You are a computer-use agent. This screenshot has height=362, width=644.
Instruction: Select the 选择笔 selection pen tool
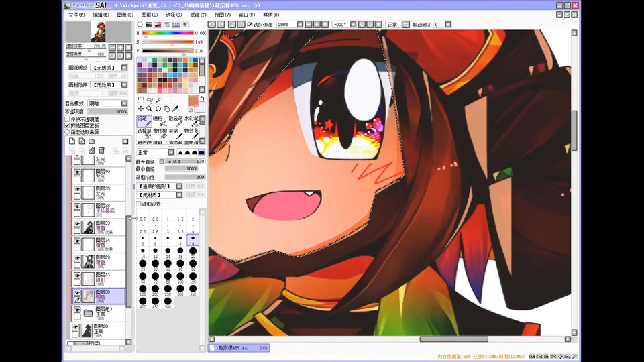144,133
